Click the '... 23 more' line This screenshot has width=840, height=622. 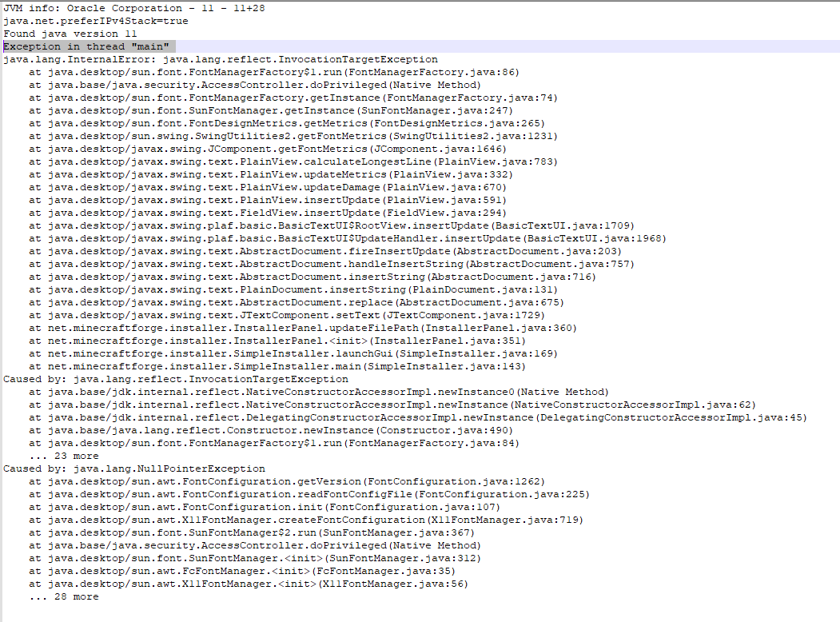(x=64, y=456)
